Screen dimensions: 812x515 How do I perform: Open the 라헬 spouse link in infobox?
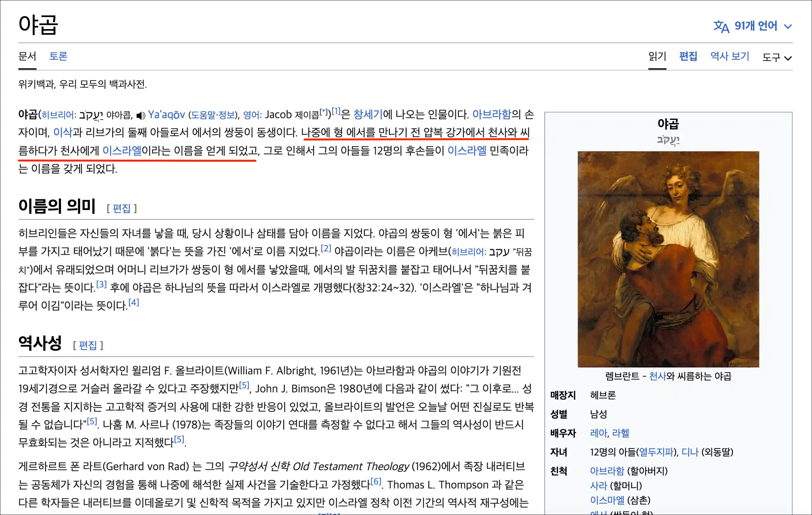coord(620,433)
